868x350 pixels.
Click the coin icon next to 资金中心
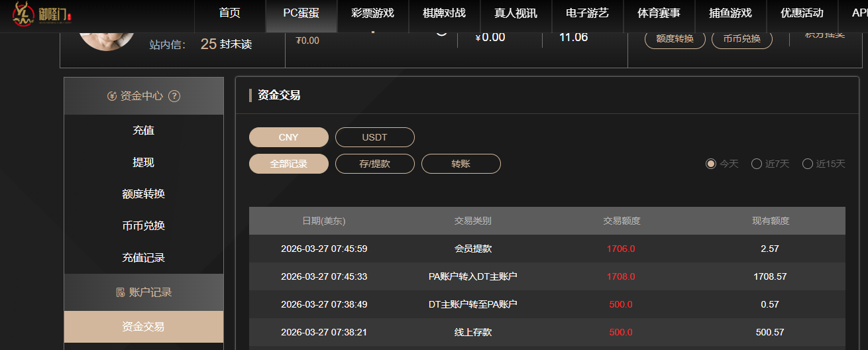(112, 96)
